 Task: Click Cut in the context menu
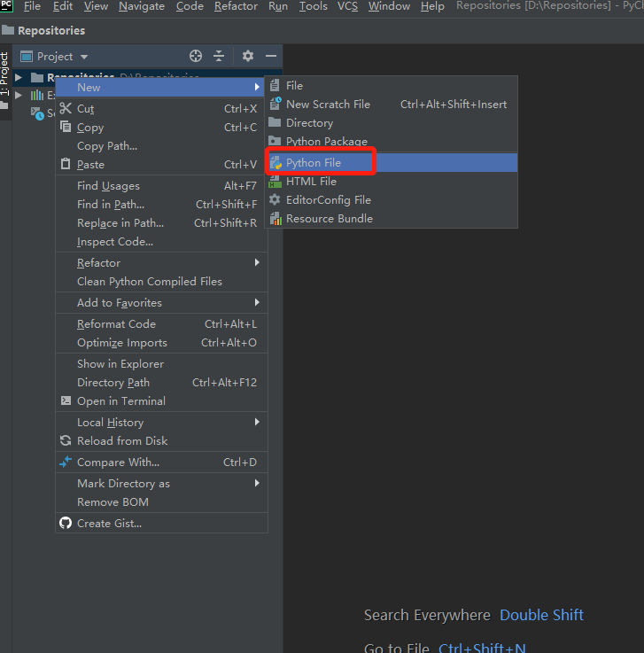(x=85, y=109)
